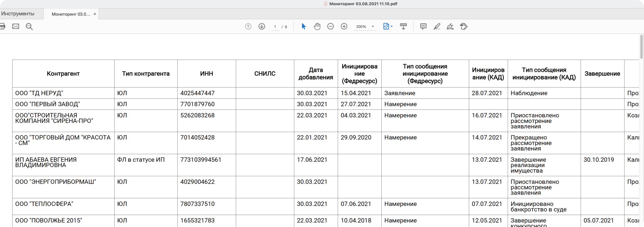Add a comment note with speech-bubble icon
The height and width of the screenshot is (227, 644).
point(423,26)
